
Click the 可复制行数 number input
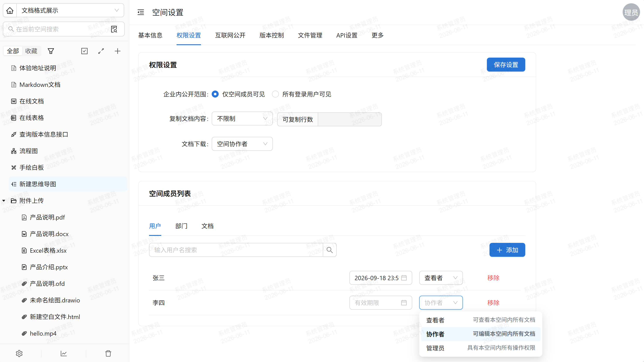(350, 119)
